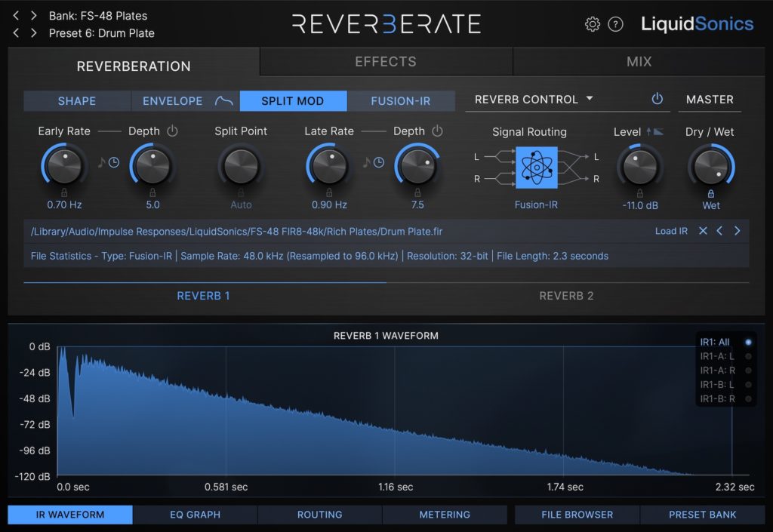The image size is (773, 532).
Task: Open settings via the gear icon
Action: (593, 24)
